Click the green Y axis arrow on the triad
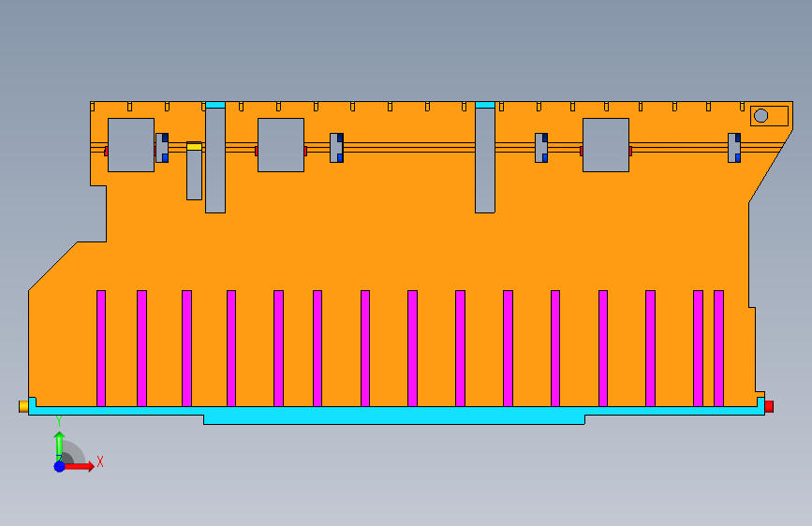The width and height of the screenshot is (812, 526). click(x=59, y=446)
